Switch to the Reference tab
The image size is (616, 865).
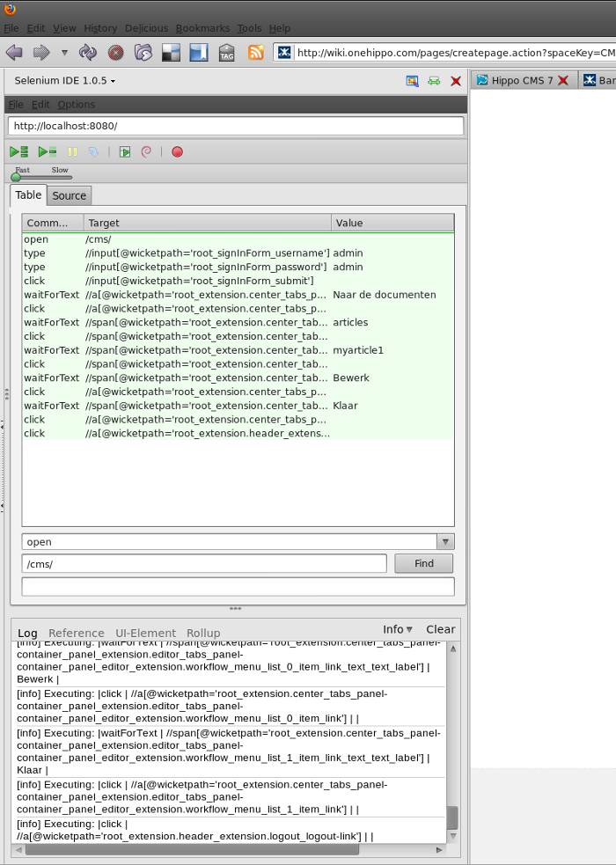76,634
